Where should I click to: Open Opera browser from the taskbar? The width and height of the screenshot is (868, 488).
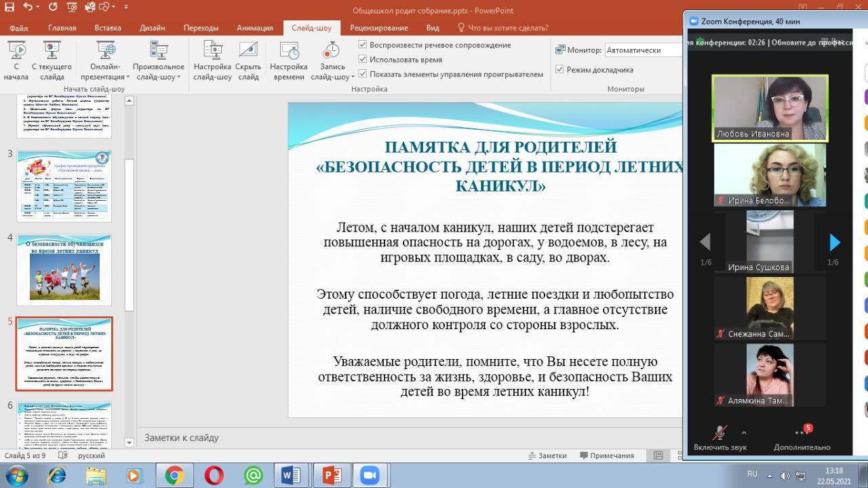tap(214, 476)
